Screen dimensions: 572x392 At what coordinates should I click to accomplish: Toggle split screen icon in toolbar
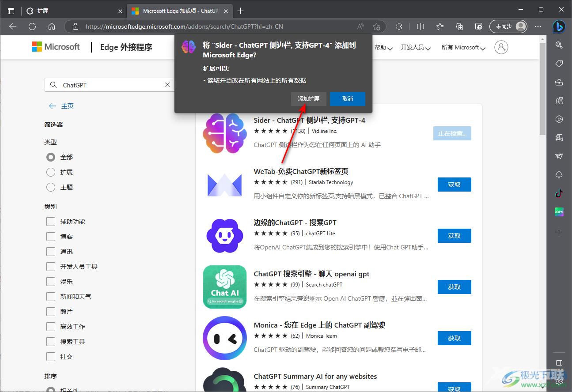click(420, 26)
